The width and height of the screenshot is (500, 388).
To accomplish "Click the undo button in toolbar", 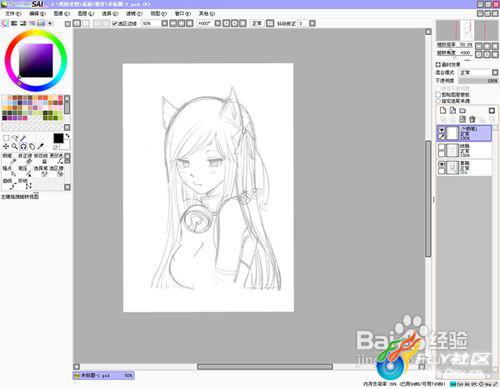I will point(76,23).
